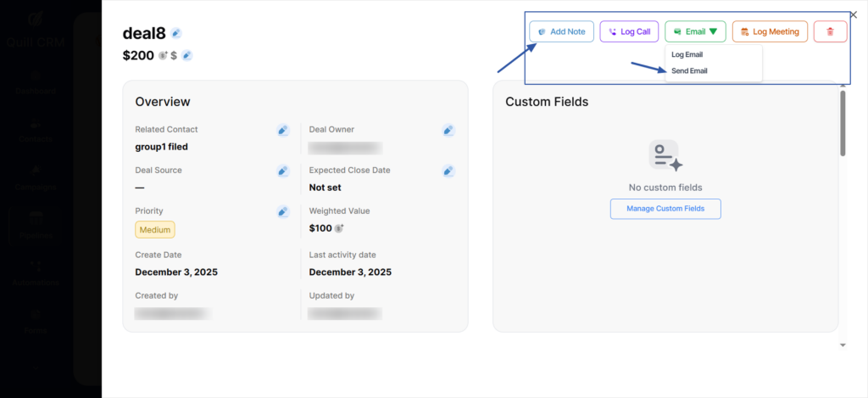Click the Priority edit pencil icon
Viewport: 868px width, 398px height.
(283, 211)
